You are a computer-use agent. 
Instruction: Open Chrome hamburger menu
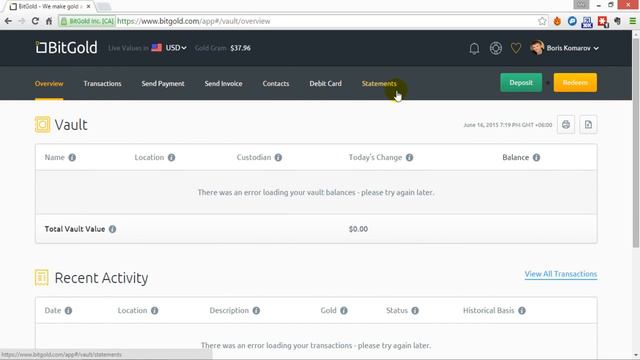tap(632, 21)
